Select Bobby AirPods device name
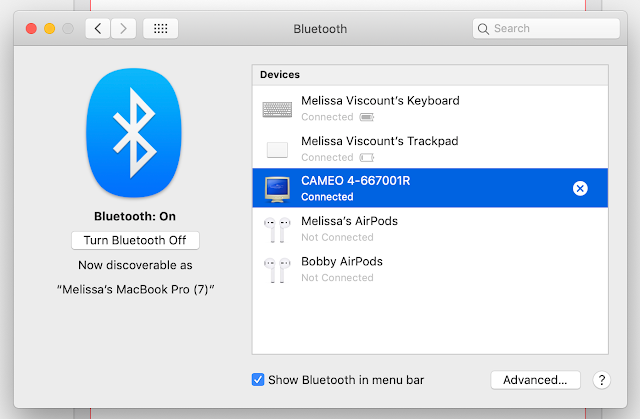 (342, 261)
